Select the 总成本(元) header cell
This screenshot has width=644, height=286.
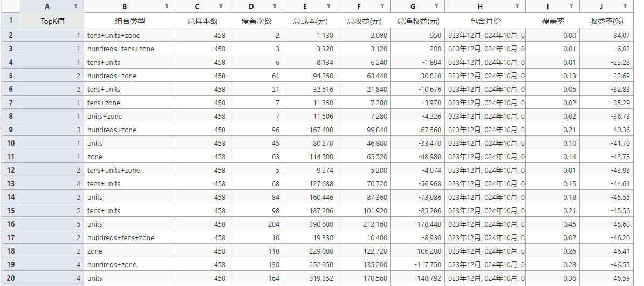pyautogui.click(x=310, y=21)
